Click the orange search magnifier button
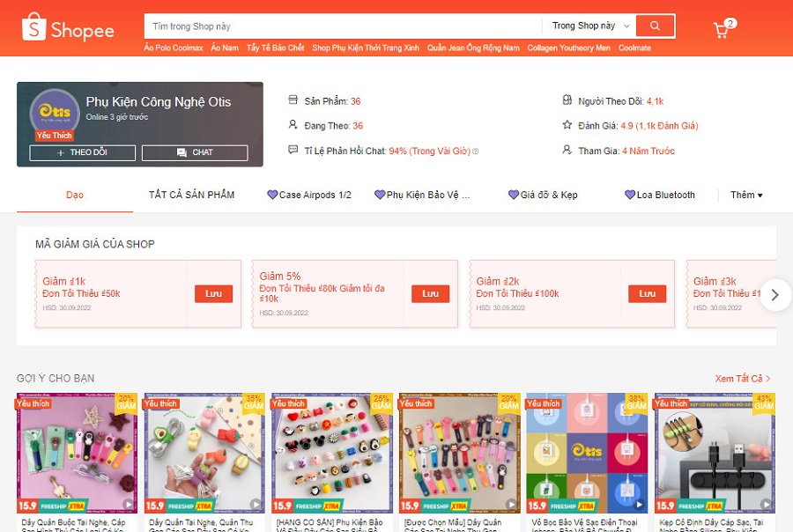The image size is (793, 532). point(655,26)
